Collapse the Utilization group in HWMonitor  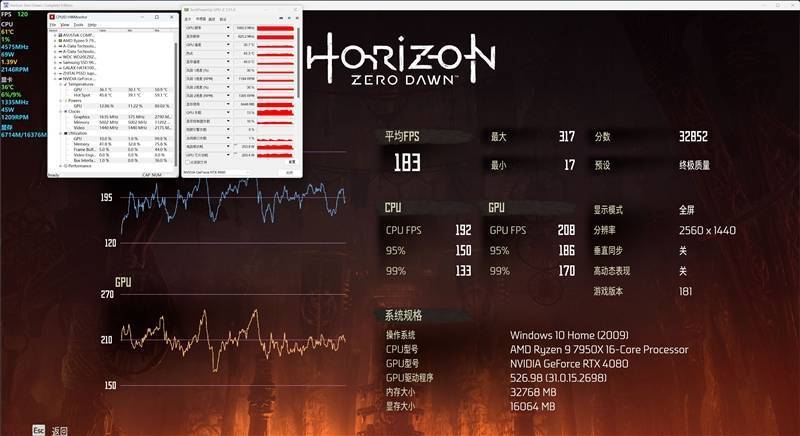61,133
